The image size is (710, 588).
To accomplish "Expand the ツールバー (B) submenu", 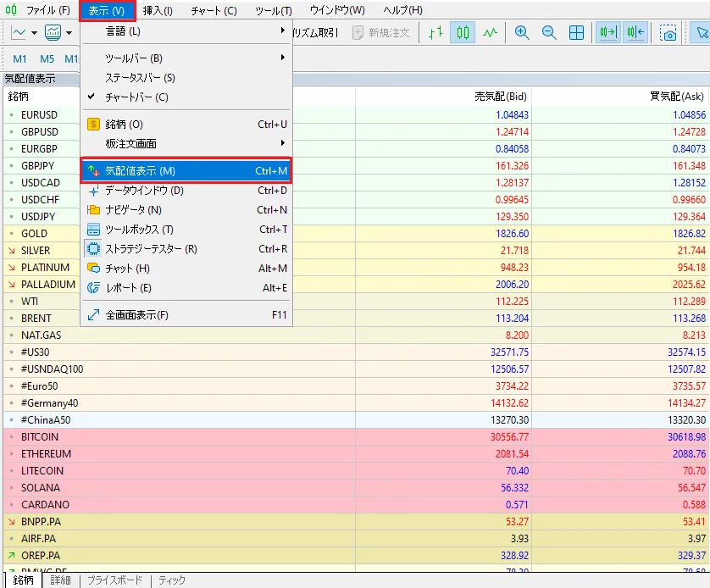I will tap(186, 58).
